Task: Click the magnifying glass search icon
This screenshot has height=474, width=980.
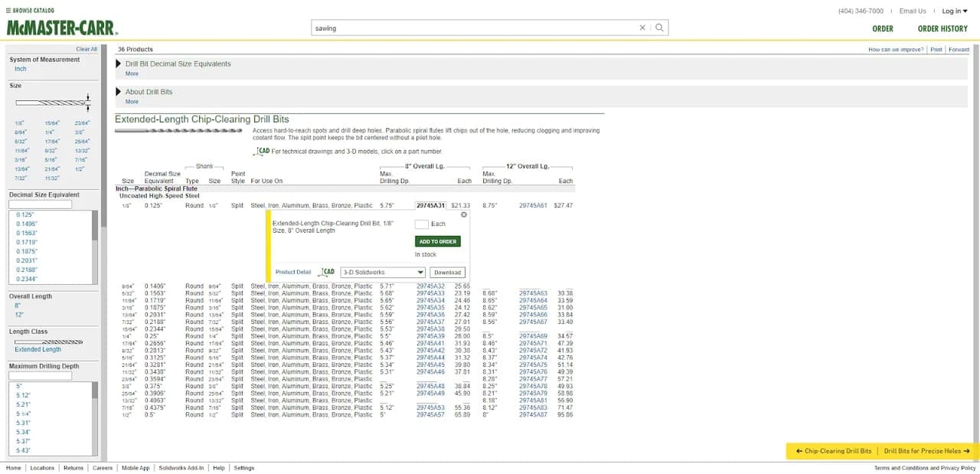Action: [x=659, y=28]
